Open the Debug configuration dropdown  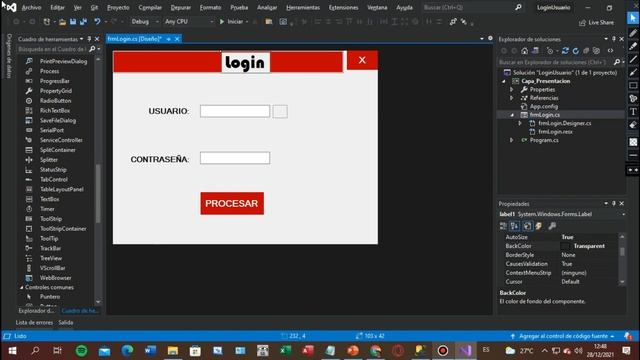[x=144, y=22]
